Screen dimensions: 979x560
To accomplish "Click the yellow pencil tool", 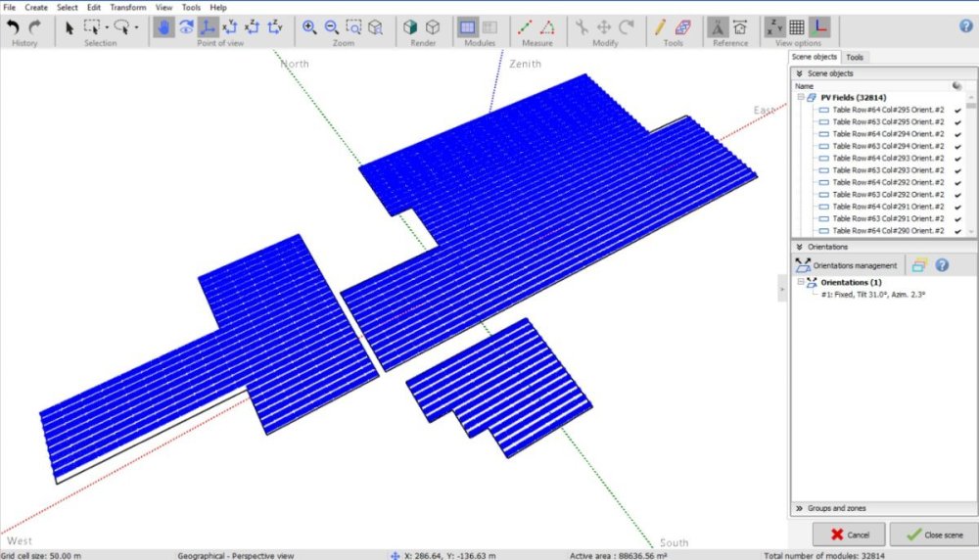I will 662,27.
